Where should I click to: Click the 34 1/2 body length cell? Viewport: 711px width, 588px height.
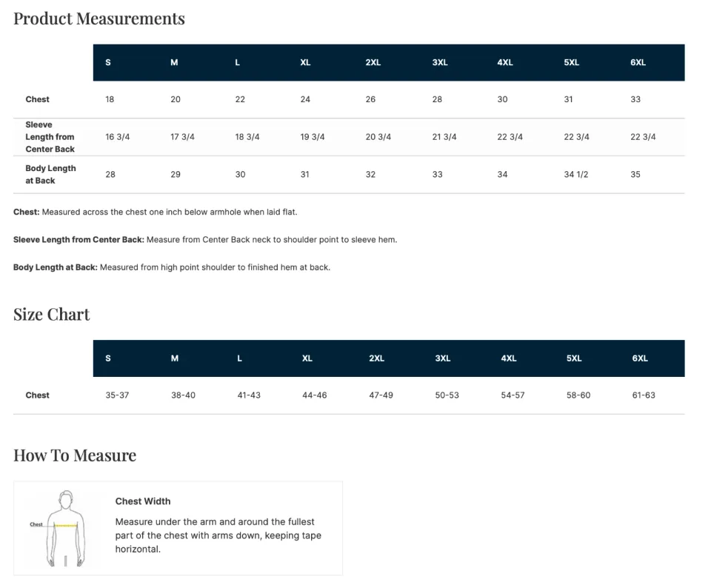click(575, 175)
